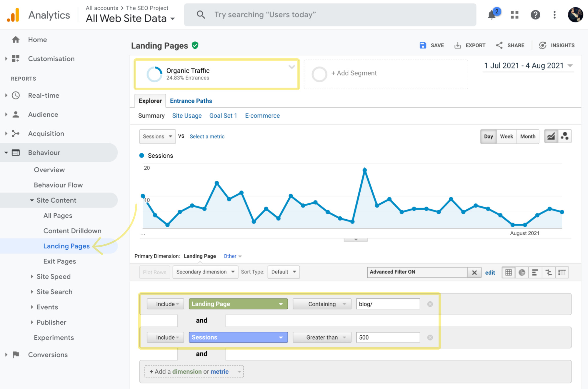The image size is (588, 389).
Task: Switch to the Site Usage tab
Action: tap(187, 116)
